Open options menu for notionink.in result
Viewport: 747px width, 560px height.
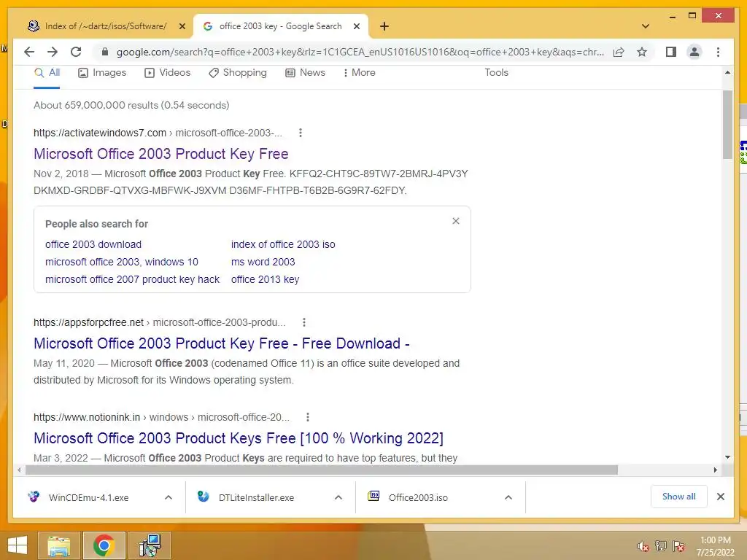coord(308,417)
